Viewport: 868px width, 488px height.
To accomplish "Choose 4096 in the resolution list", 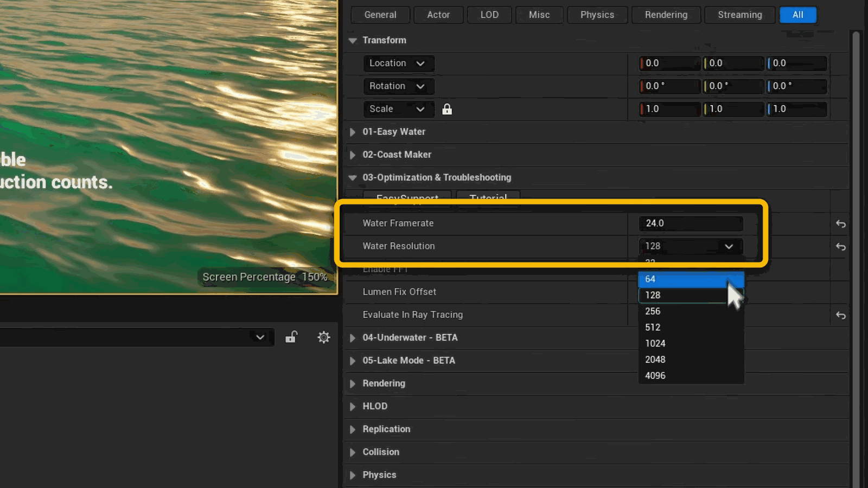I will point(691,376).
